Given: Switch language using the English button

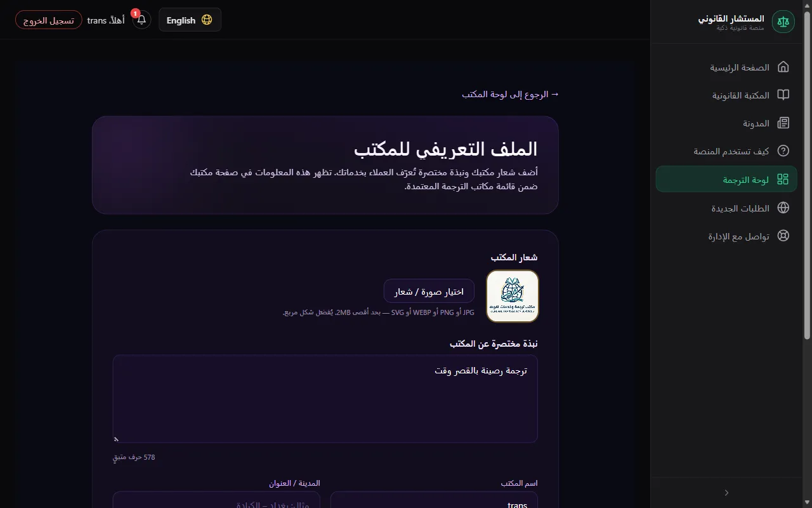Looking at the screenshot, I should pyautogui.click(x=190, y=20).
